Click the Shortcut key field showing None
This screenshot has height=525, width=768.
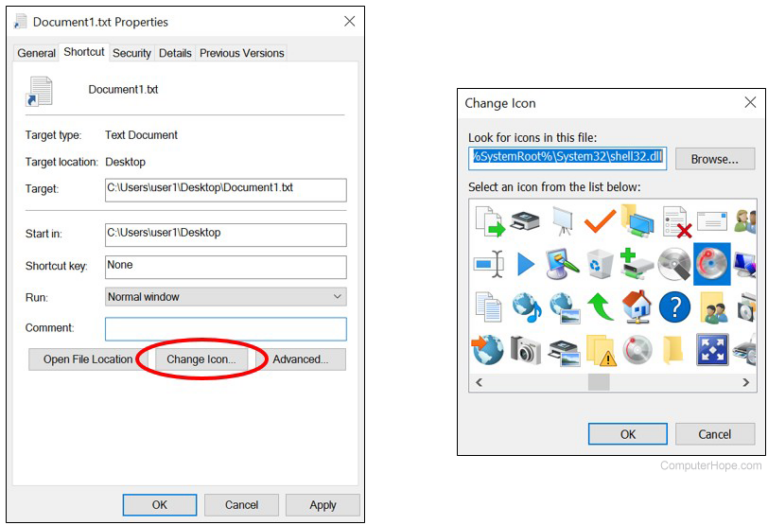pyautogui.click(x=226, y=267)
